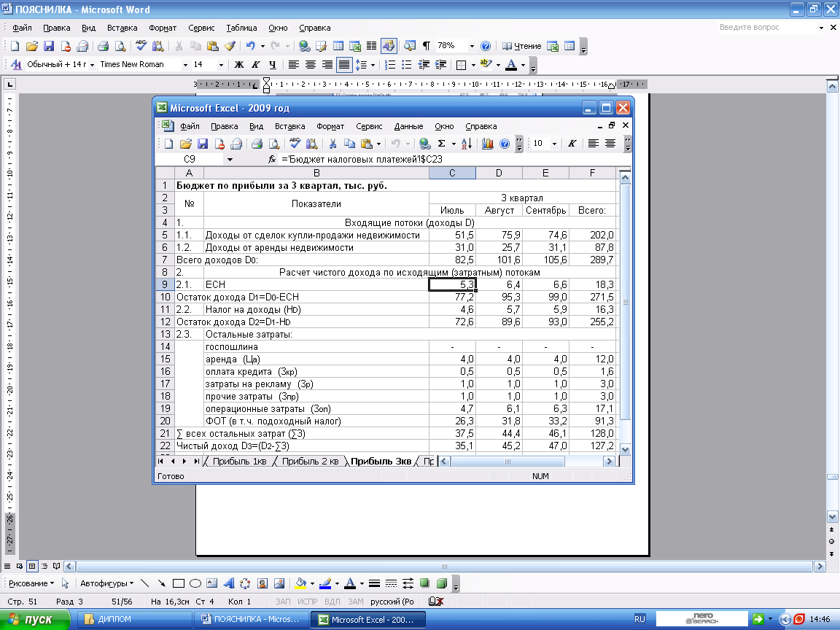The height and width of the screenshot is (630, 840).
Task: Click the Word spelling check icon
Action: pos(141,46)
